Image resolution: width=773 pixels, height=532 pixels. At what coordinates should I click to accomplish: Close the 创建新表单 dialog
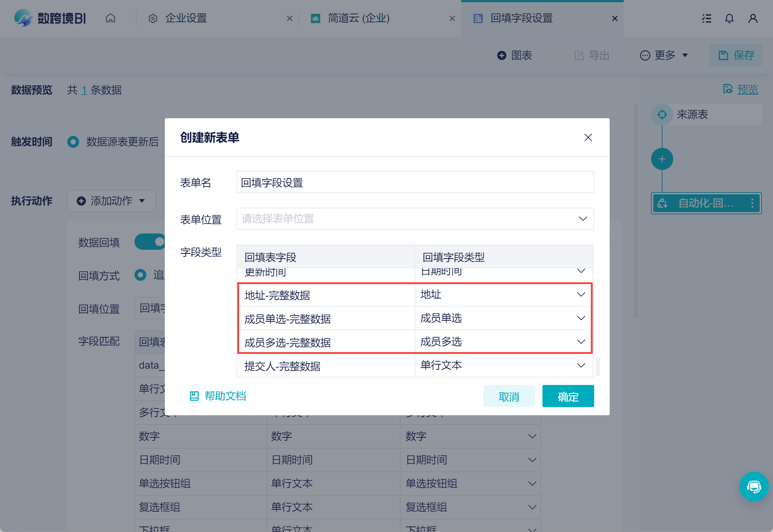[x=588, y=137]
